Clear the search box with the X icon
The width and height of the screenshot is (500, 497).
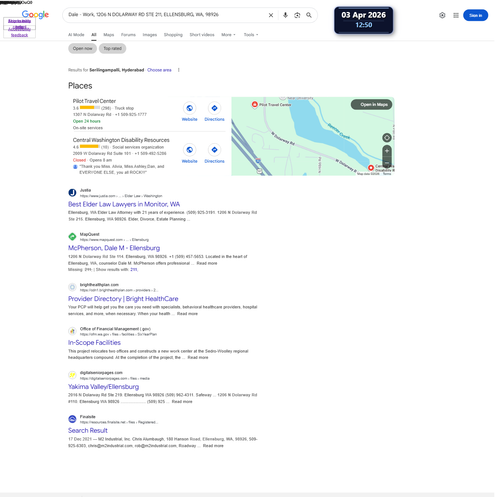(x=271, y=15)
